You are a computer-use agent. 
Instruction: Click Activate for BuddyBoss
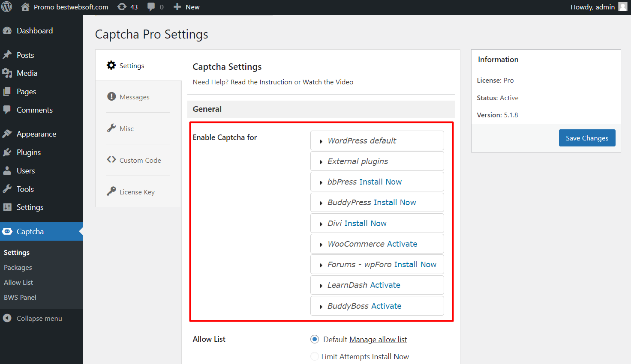click(x=386, y=306)
